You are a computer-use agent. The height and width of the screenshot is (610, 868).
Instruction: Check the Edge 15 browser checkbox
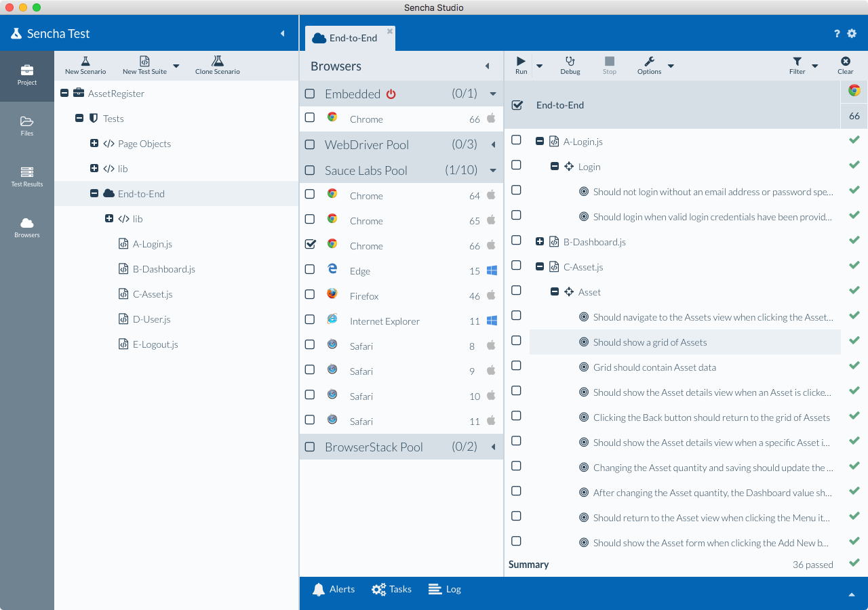(310, 269)
